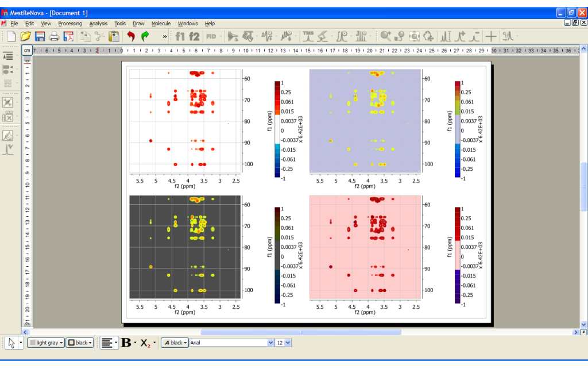The width and height of the screenshot is (588, 368).
Task: Click the Save document icon
Action: (x=40, y=36)
